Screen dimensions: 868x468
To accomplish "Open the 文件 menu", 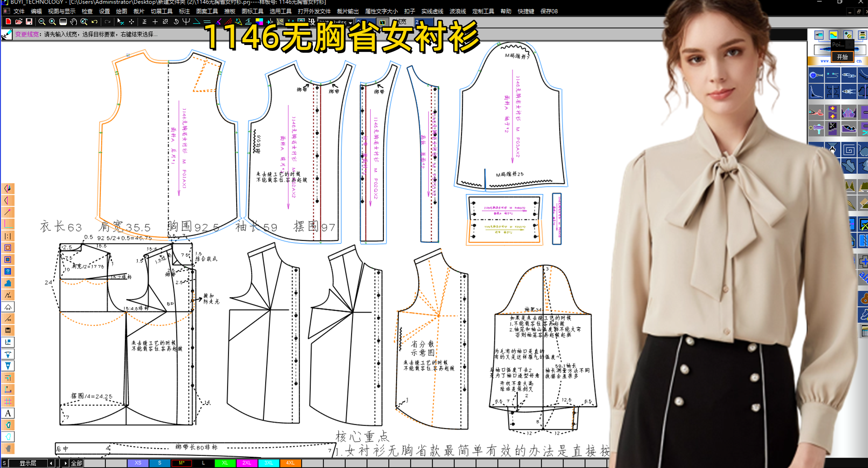I will click(x=19, y=11).
